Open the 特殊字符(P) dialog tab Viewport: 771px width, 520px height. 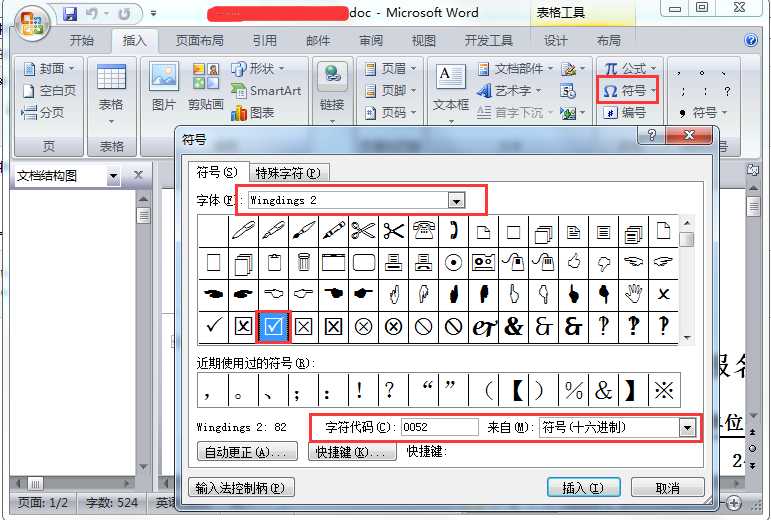click(288, 173)
